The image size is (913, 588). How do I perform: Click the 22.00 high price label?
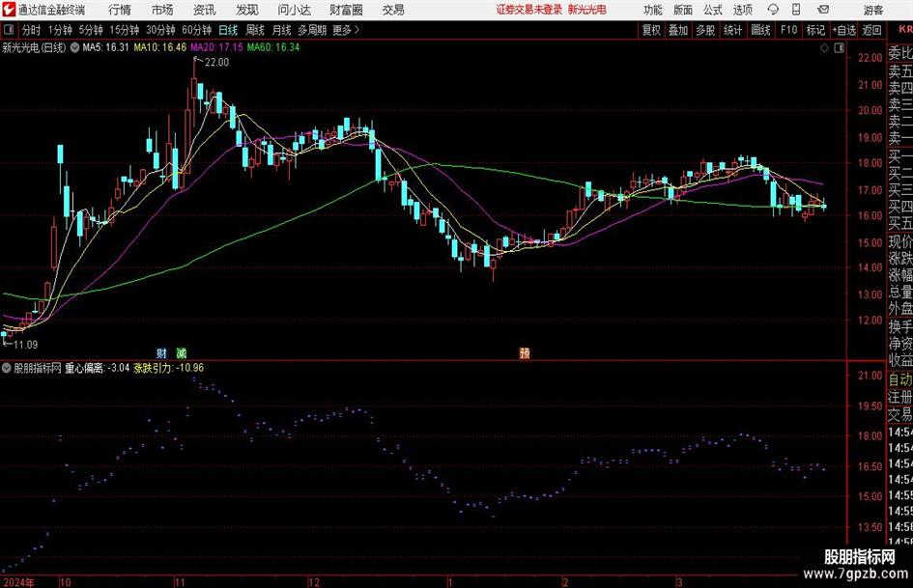(x=216, y=63)
